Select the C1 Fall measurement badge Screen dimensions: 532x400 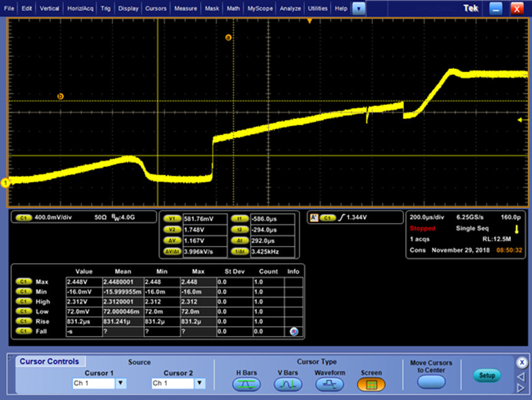(x=23, y=331)
